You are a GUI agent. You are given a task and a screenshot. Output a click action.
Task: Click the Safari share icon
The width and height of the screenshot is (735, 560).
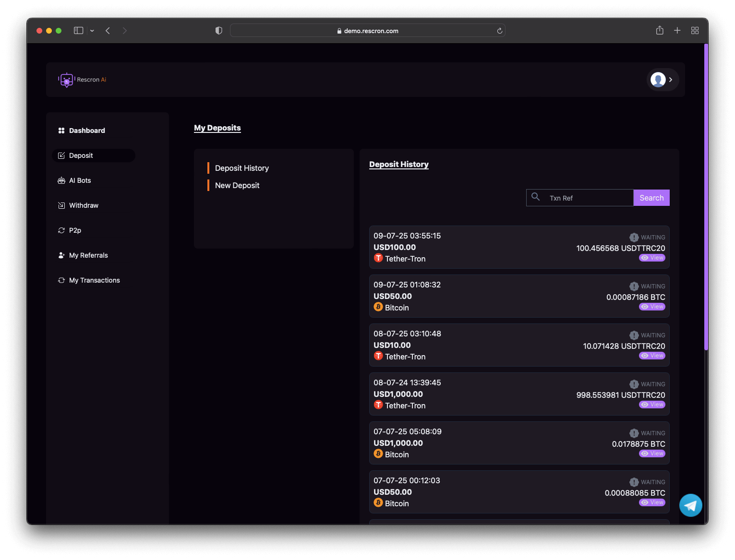point(660,31)
